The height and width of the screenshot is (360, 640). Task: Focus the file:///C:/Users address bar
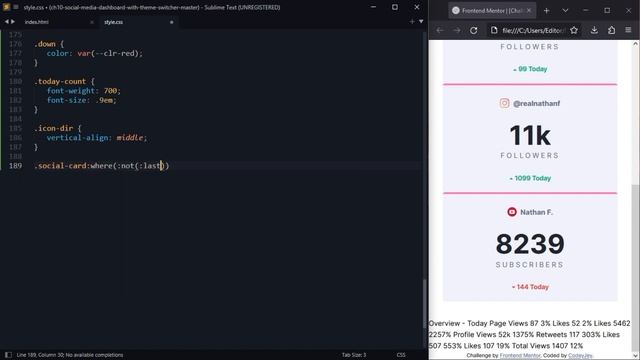(533, 30)
